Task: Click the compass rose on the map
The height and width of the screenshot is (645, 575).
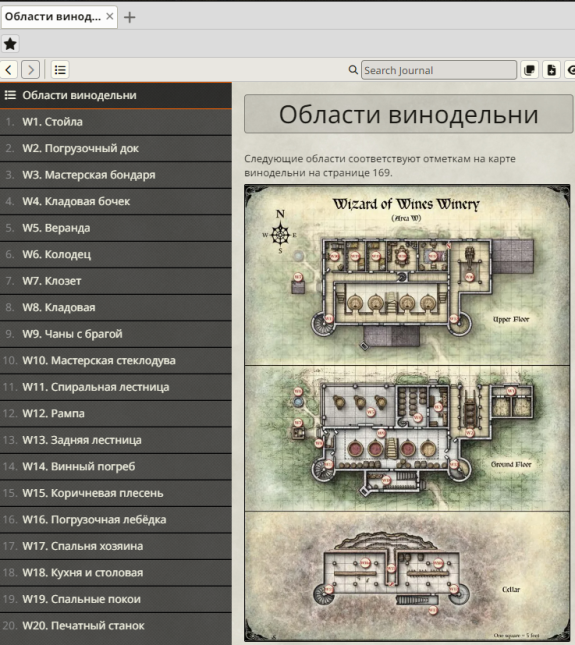Action: tap(280, 232)
